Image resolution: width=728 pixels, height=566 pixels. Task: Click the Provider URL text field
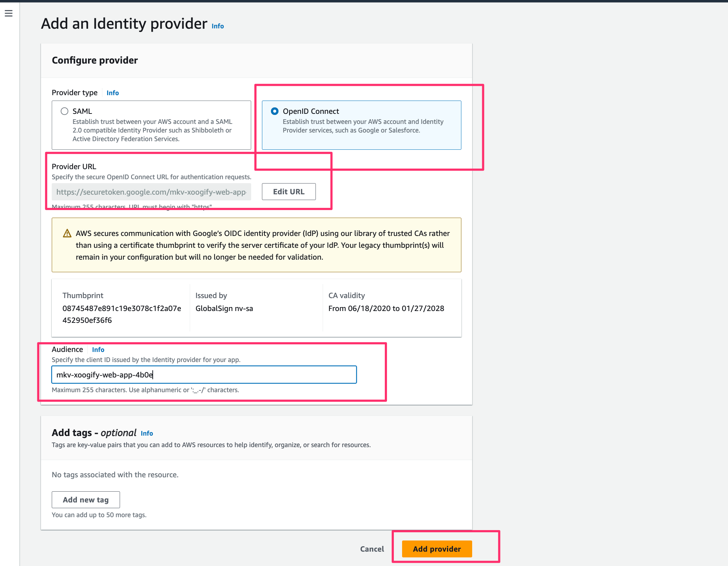[151, 192]
